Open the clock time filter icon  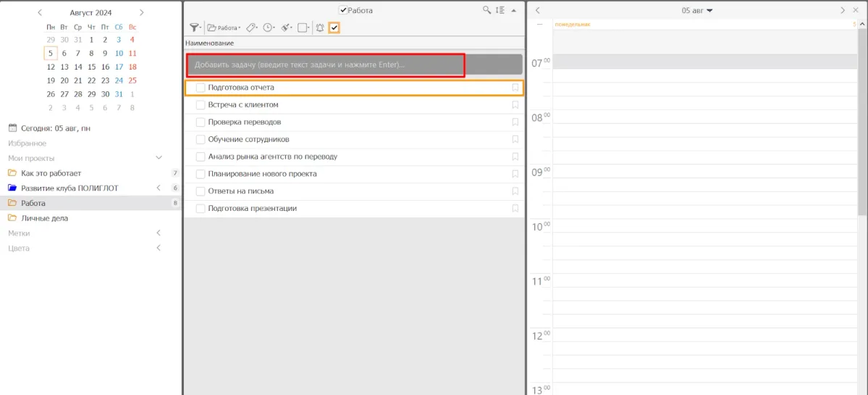(269, 28)
